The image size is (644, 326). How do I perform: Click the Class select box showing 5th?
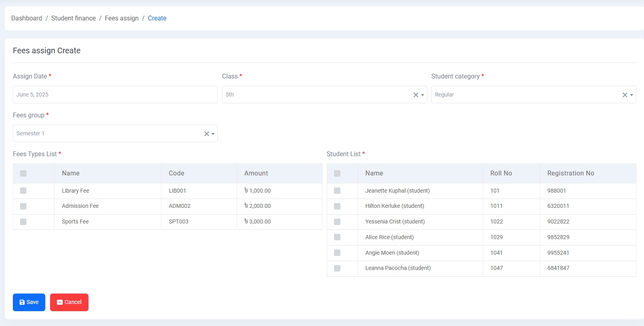[324, 95]
